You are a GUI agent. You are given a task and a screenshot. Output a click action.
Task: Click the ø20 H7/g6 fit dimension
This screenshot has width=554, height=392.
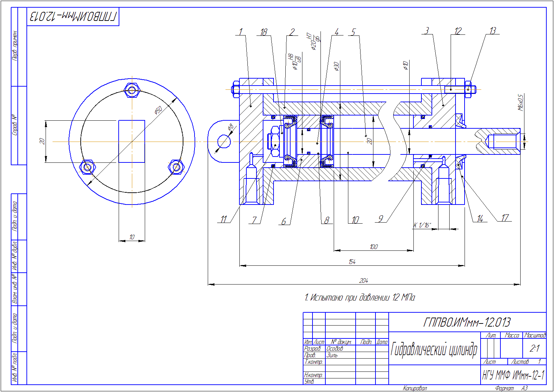point(315,42)
